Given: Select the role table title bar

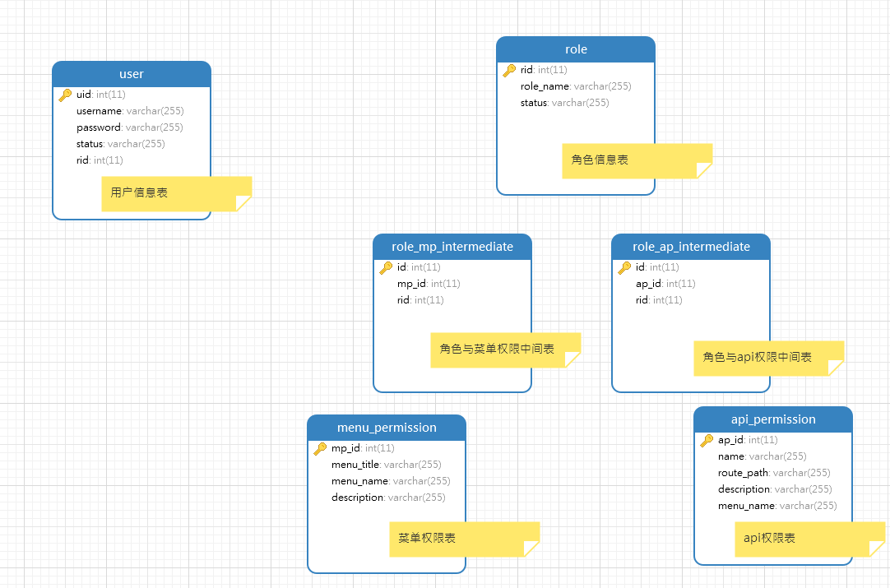Looking at the screenshot, I should point(576,49).
